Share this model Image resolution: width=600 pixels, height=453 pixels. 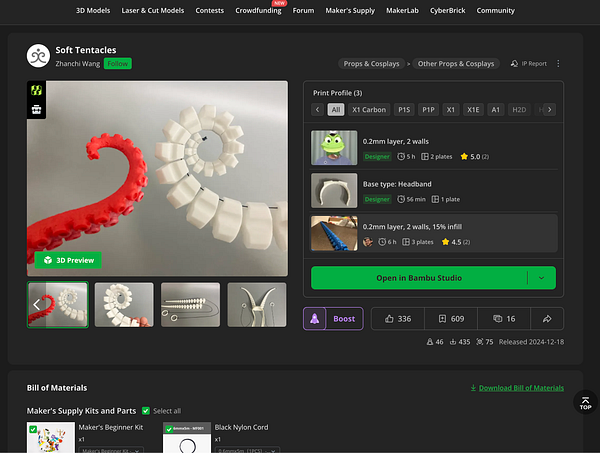click(x=547, y=319)
